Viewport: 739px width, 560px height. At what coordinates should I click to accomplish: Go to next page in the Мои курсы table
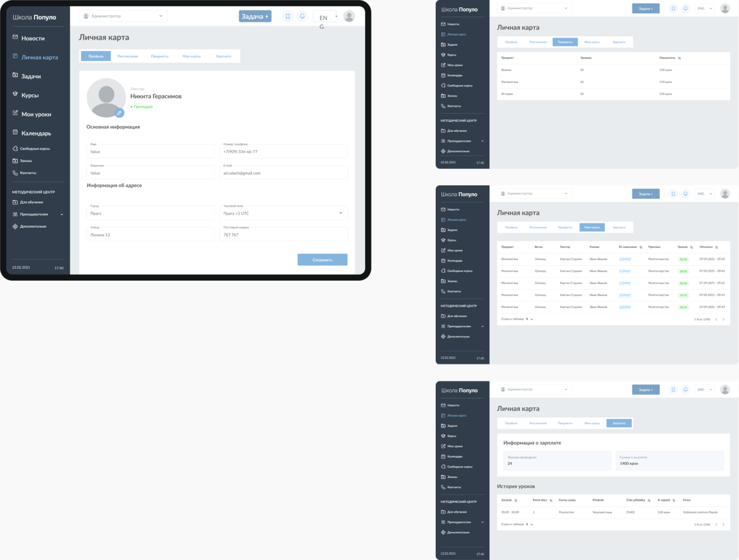coord(724,319)
